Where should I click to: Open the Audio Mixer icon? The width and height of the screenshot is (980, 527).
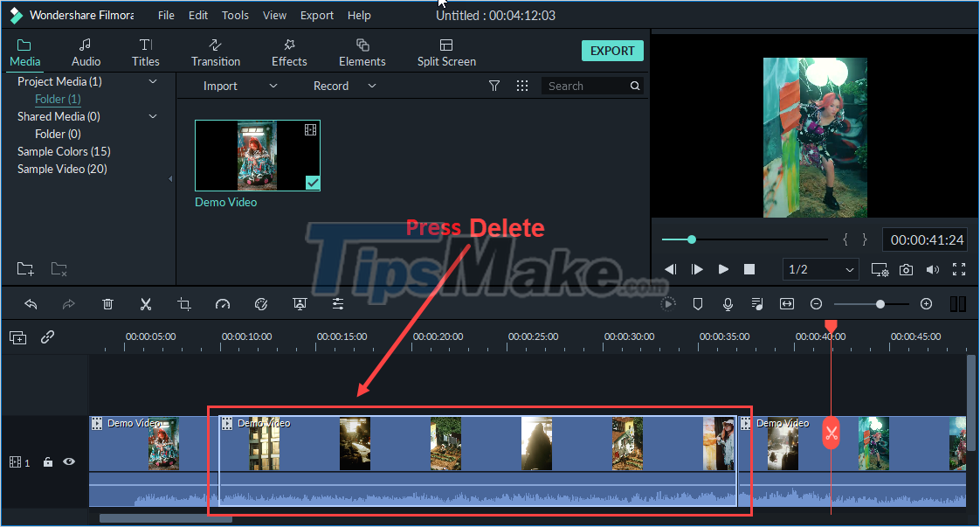[756, 303]
